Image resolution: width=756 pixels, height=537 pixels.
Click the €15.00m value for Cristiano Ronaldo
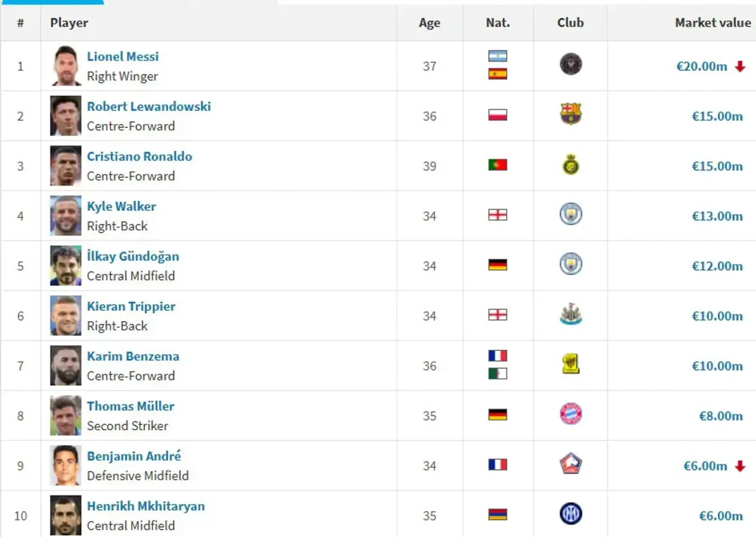(717, 166)
